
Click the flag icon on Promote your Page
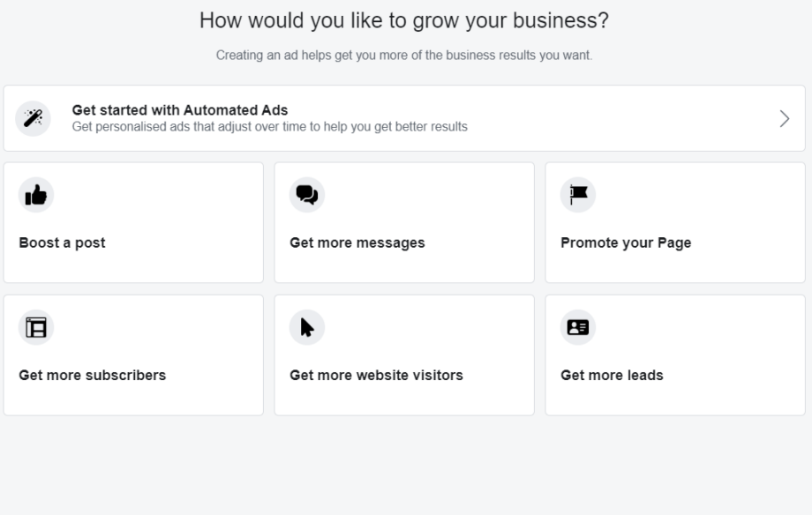578,195
